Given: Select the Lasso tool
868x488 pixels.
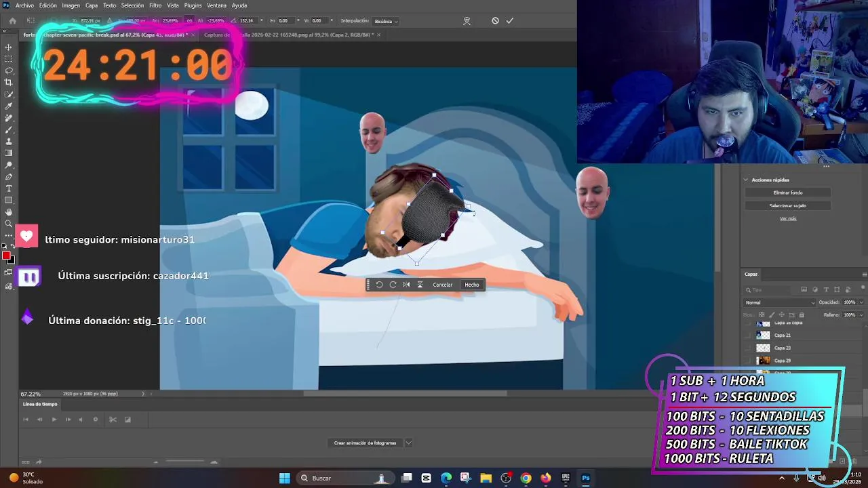Looking at the screenshot, I should 9,70.
